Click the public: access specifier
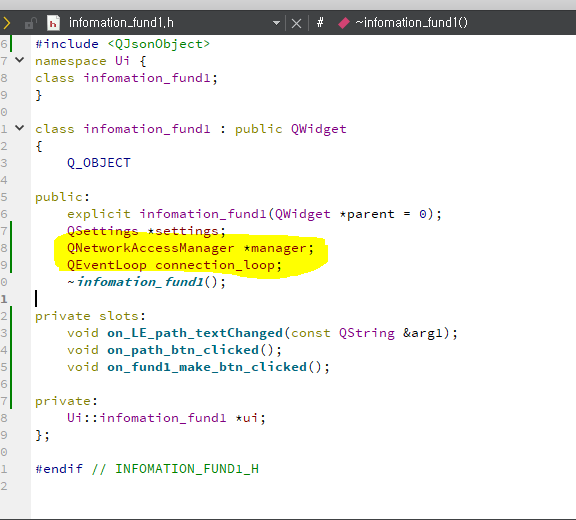 (62, 197)
